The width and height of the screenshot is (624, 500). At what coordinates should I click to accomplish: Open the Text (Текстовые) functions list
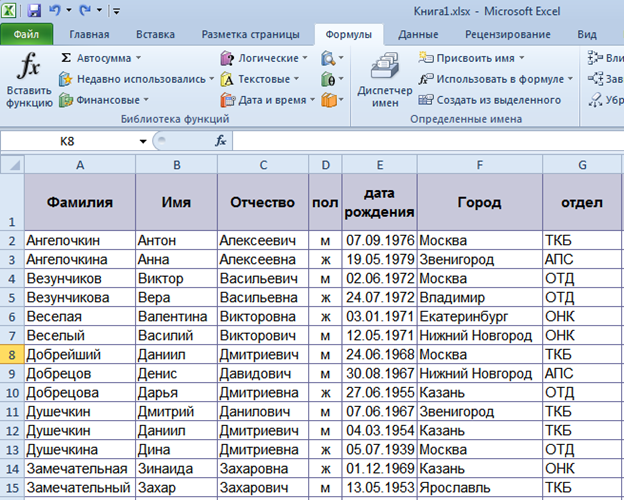coord(261,79)
